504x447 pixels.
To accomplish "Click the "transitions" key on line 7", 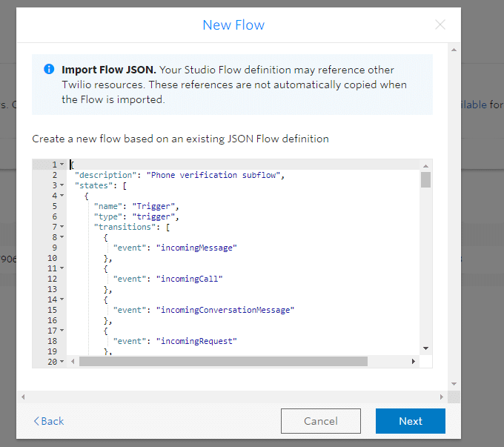I will (x=125, y=227).
